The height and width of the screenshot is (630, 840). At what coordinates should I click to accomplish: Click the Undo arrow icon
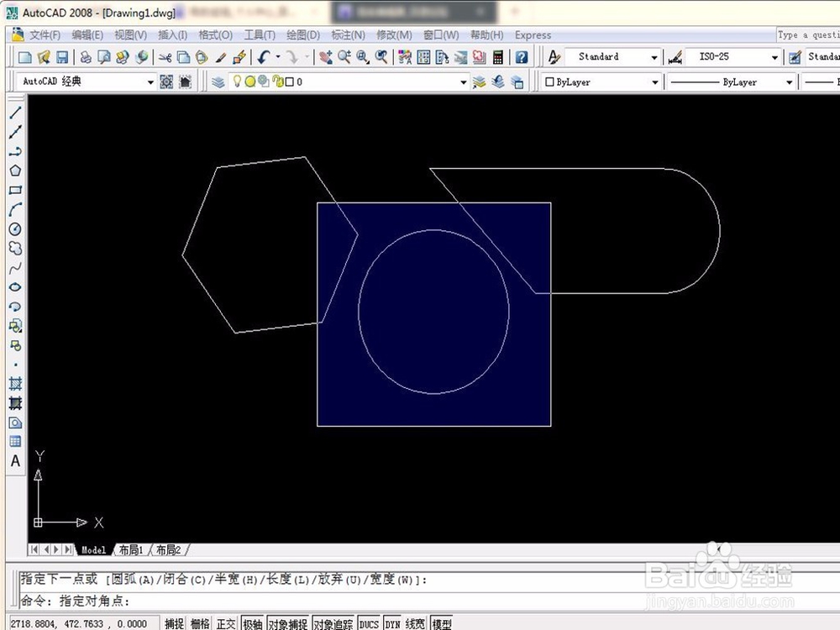pyautogui.click(x=263, y=57)
